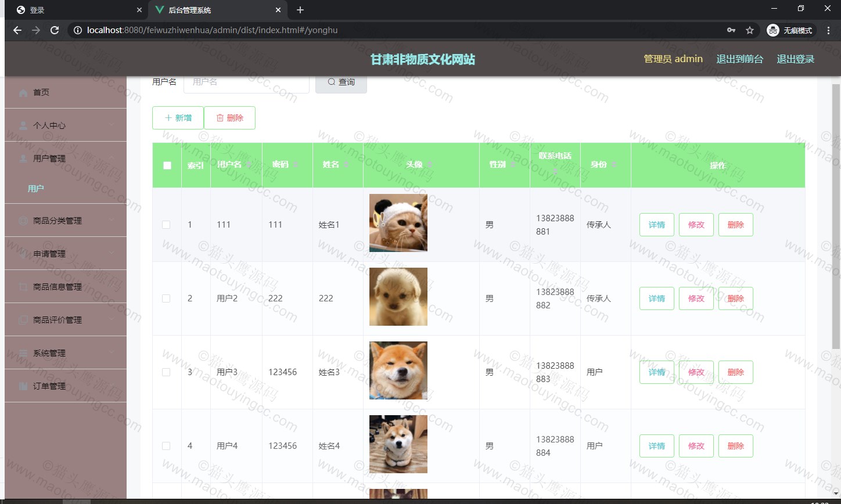The width and height of the screenshot is (841, 504).
Task: Sort the table by 姓名 column
Action: pyautogui.click(x=346, y=165)
